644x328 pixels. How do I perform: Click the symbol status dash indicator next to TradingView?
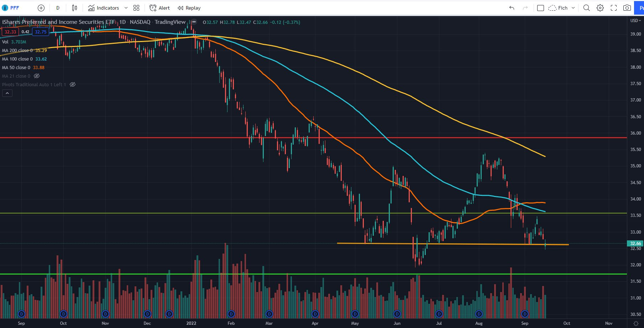pos(194,22)
